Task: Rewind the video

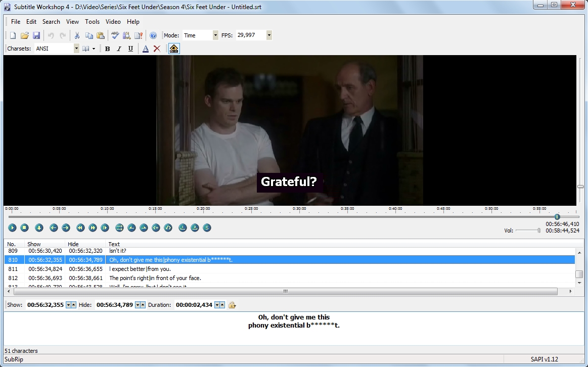Action: (x=80, y=227)
